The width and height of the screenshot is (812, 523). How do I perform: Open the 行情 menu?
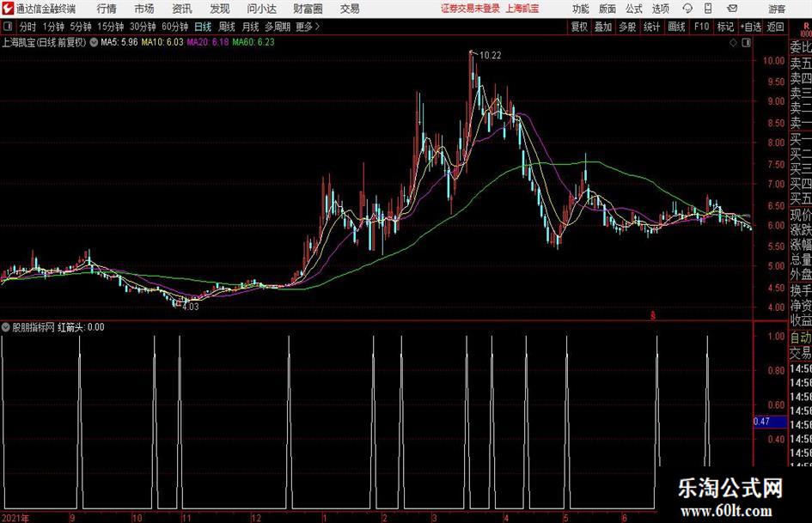tap(107, 9)
